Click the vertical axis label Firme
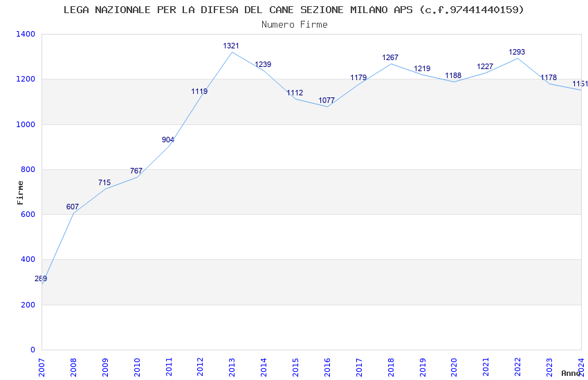Image resolution: width=588 pixels, height=380 pixels. (x=20, y=193)
